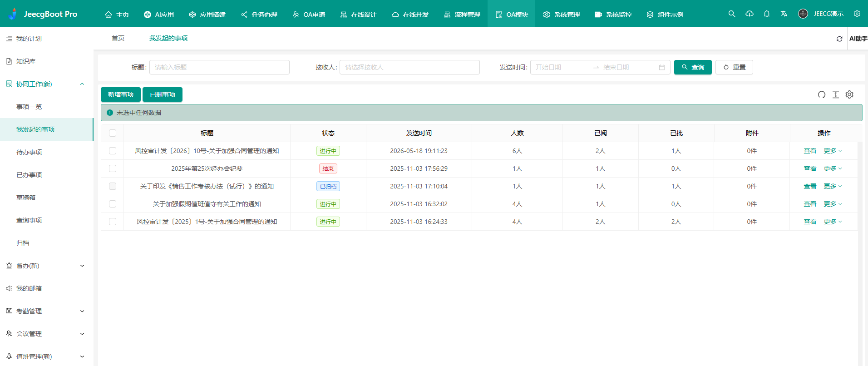Click the 任务办理 share icon
The image size is (868, 366).
pyautogui.click(x=244, y=15)
